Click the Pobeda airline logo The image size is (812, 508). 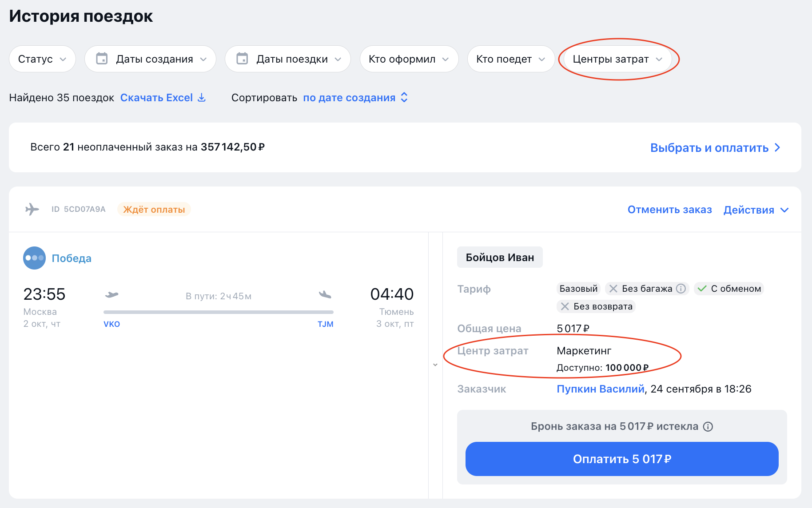click(34, 258)
